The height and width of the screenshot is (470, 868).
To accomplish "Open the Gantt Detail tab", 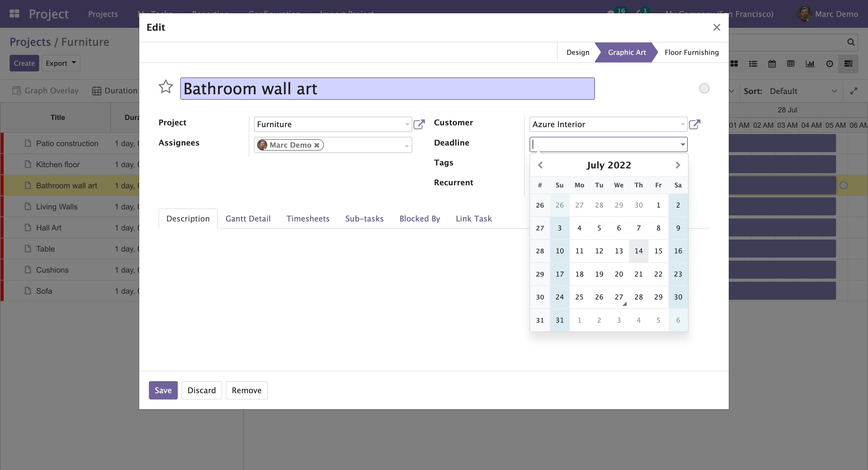I will [x=248, y=219].
